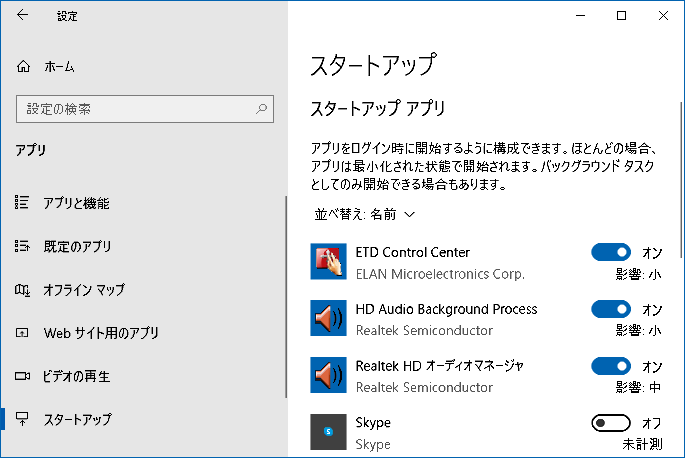
Task: Click the HD Audio Background Process speaker icon
Action: (x=327, y=319)
